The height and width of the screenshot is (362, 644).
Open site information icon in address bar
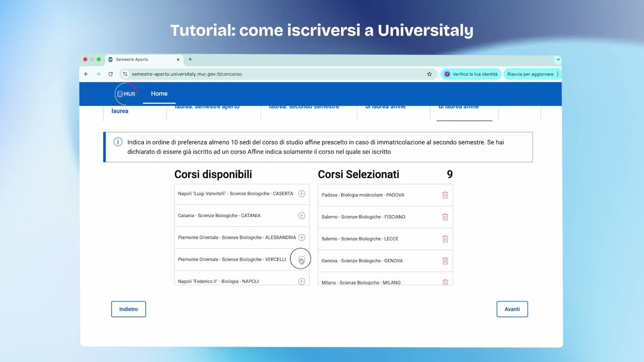[125, 74]
